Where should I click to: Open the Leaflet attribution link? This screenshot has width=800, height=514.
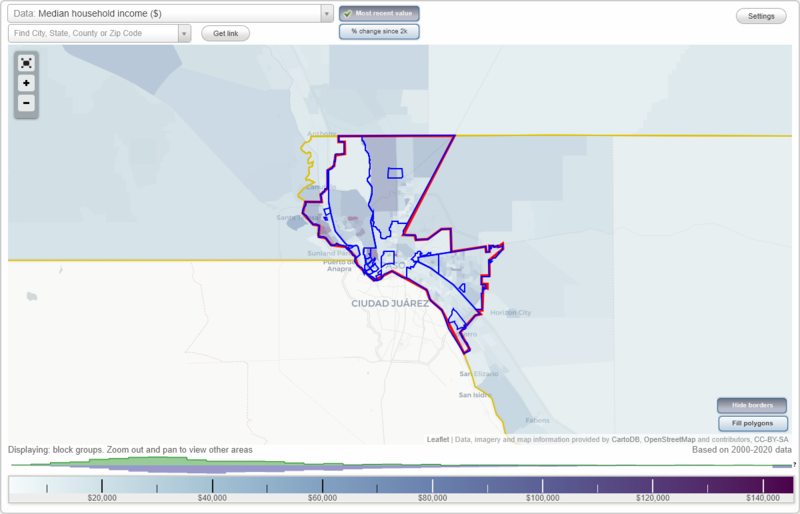(x=438, y=439)
